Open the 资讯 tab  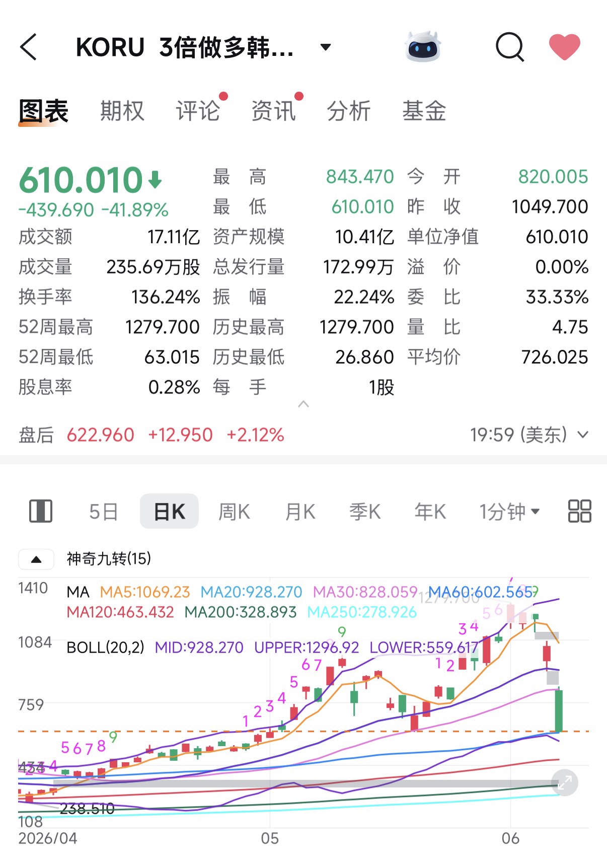(273, 111)
